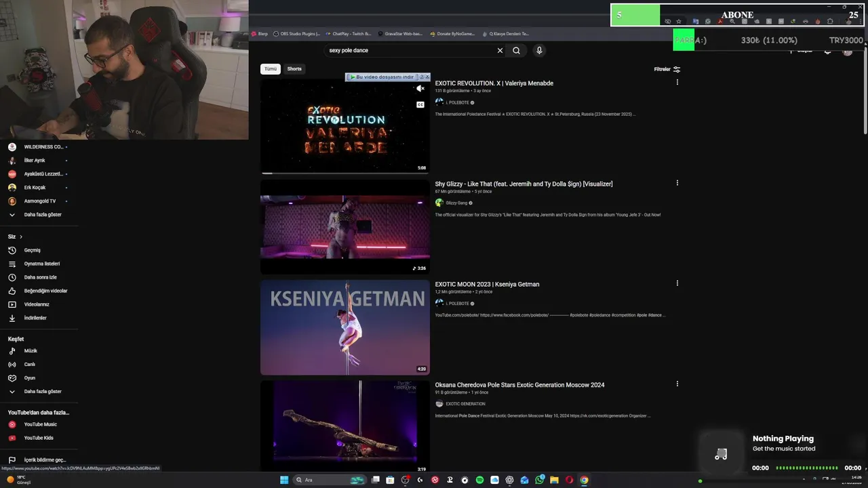Open title Shy Glizzy - Like That
868x488 pixels.
(x=524, y=184)
